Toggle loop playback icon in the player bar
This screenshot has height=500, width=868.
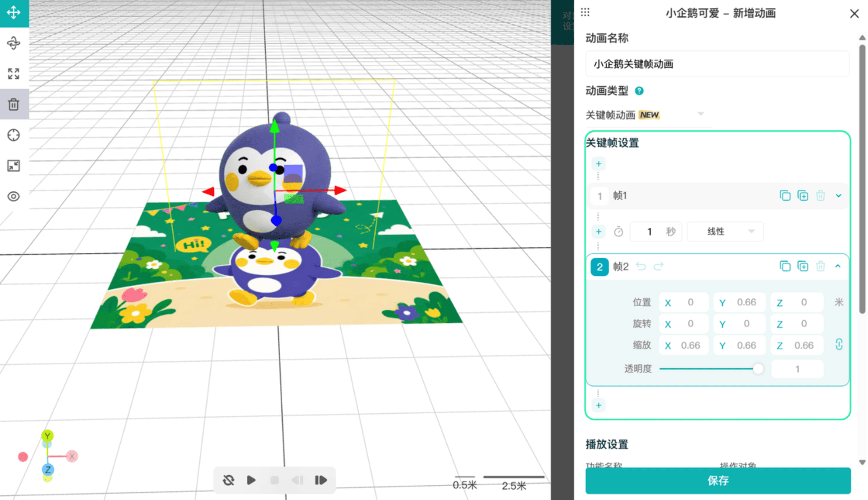[229, 480]
